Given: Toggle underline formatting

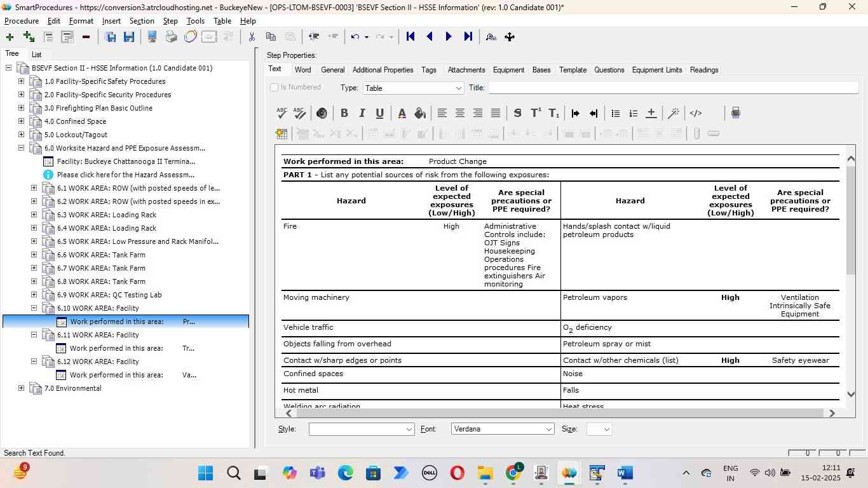Looking at the screenshot, I should (x=380, y=113).
